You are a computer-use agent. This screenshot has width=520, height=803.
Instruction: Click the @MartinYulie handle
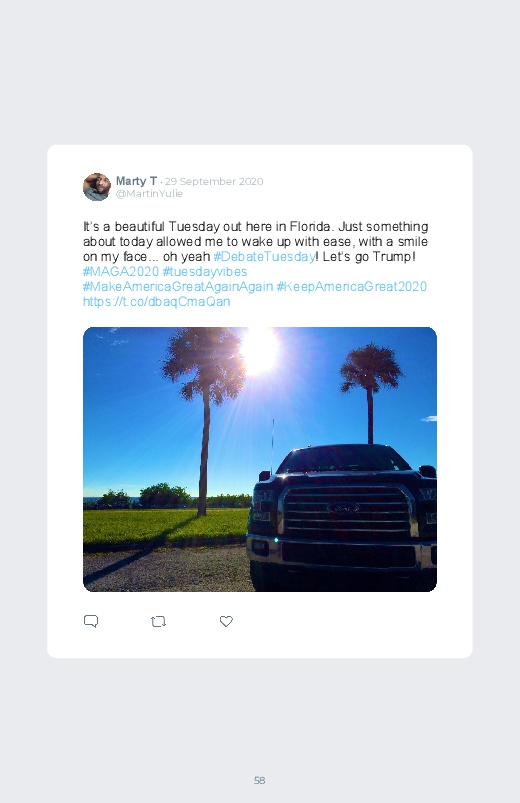click(x=149, y=194)
